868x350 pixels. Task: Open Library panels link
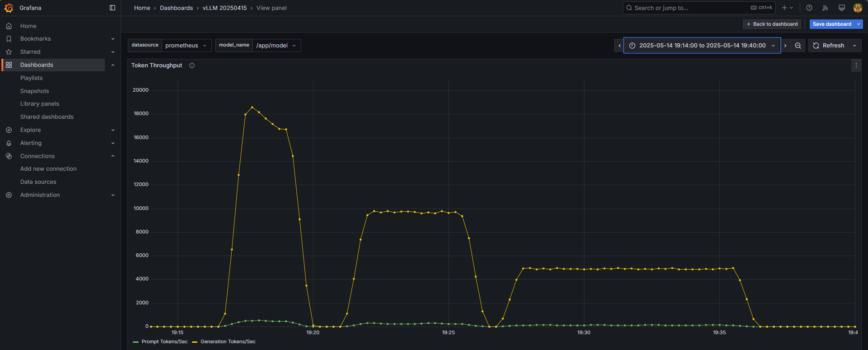[x=40, y=104]
